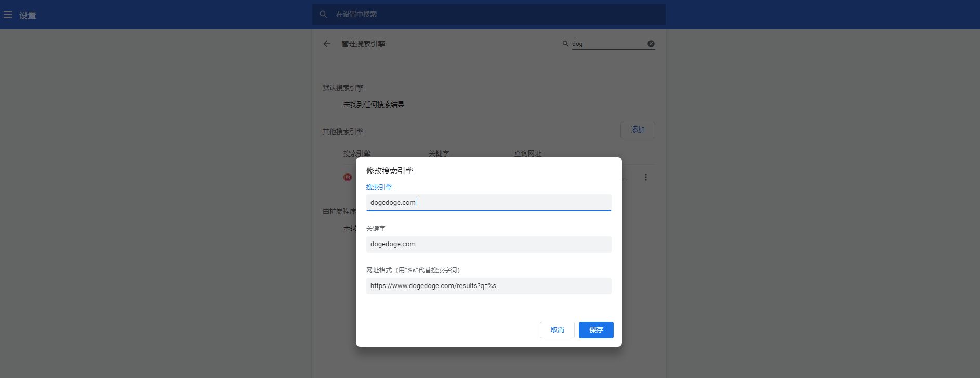Click 保存 to save the search engine
The image size is (980, 378).
point(596,330)
